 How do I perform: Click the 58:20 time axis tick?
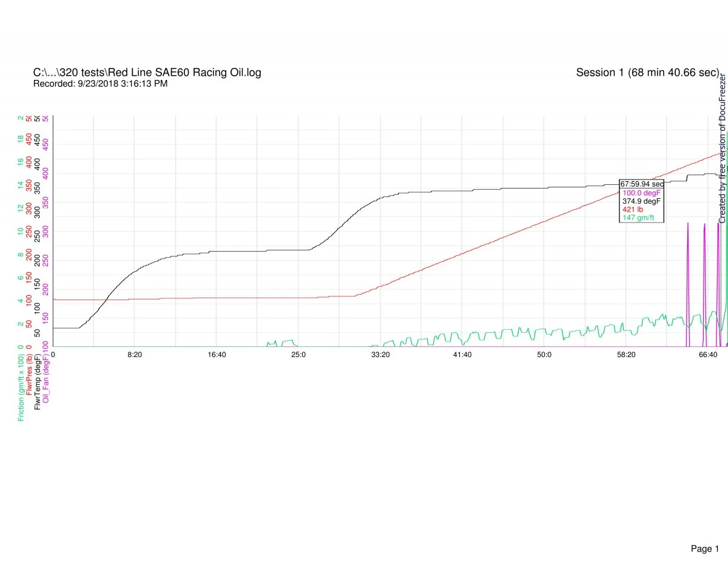click(626, 354)
